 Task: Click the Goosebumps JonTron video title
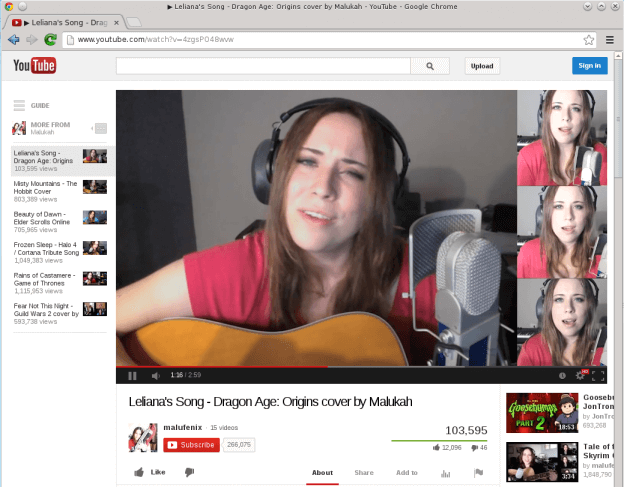pyautogui.click(x=599, y=402)
